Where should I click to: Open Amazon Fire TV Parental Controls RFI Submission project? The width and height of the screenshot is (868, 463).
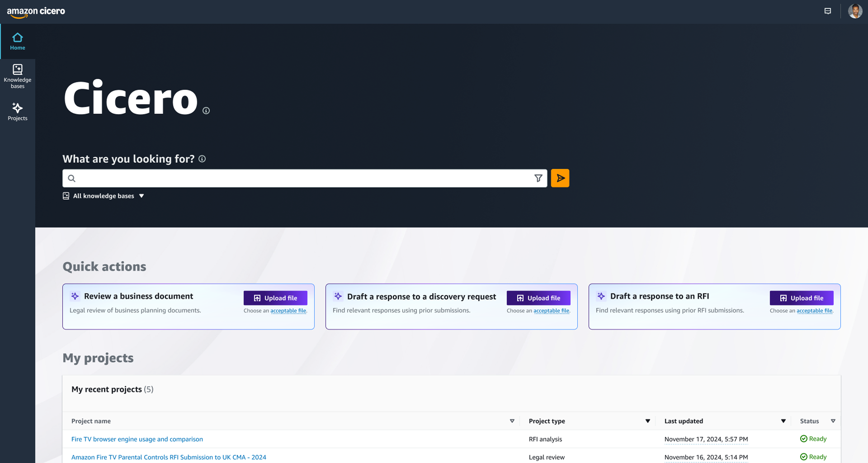pos(169,457)
